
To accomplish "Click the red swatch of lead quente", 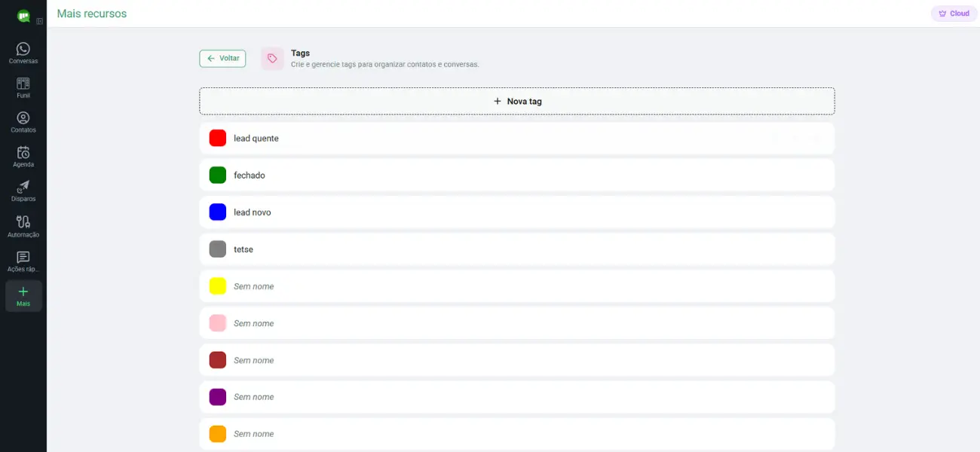I will click(x=218, y=139).
